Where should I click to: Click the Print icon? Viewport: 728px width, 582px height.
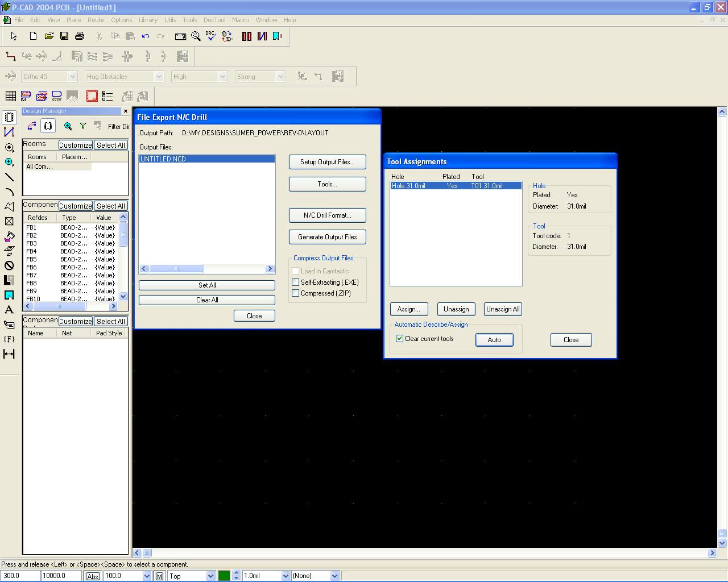coord(80,36)
